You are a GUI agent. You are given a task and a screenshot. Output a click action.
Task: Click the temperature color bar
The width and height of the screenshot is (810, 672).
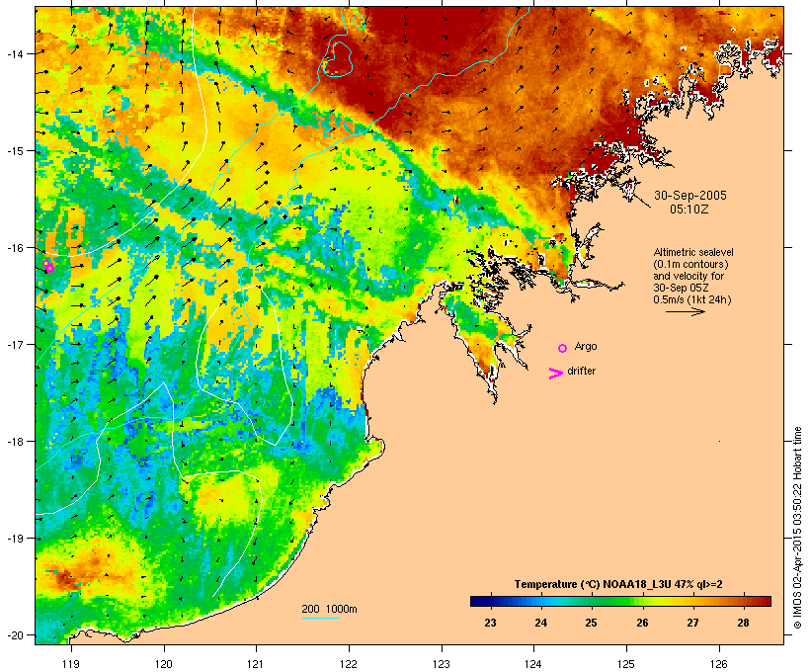tap(620, 601)
